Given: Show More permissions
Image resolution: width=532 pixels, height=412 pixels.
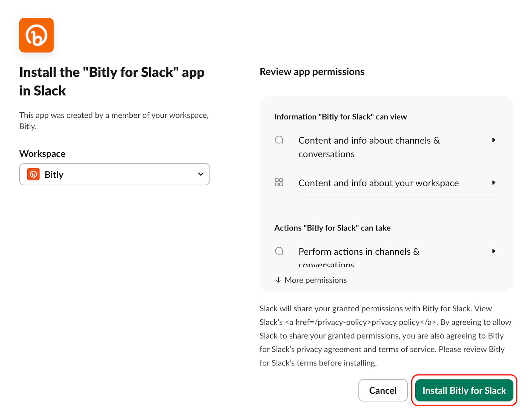Looking at the screenshot, I should pyautogui.click(x=315, y=280).
